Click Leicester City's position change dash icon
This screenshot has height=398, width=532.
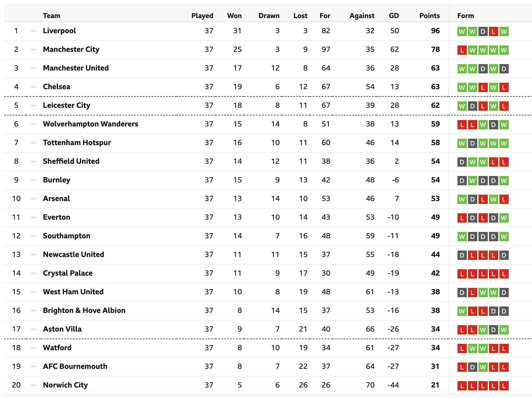click(33, 105)
